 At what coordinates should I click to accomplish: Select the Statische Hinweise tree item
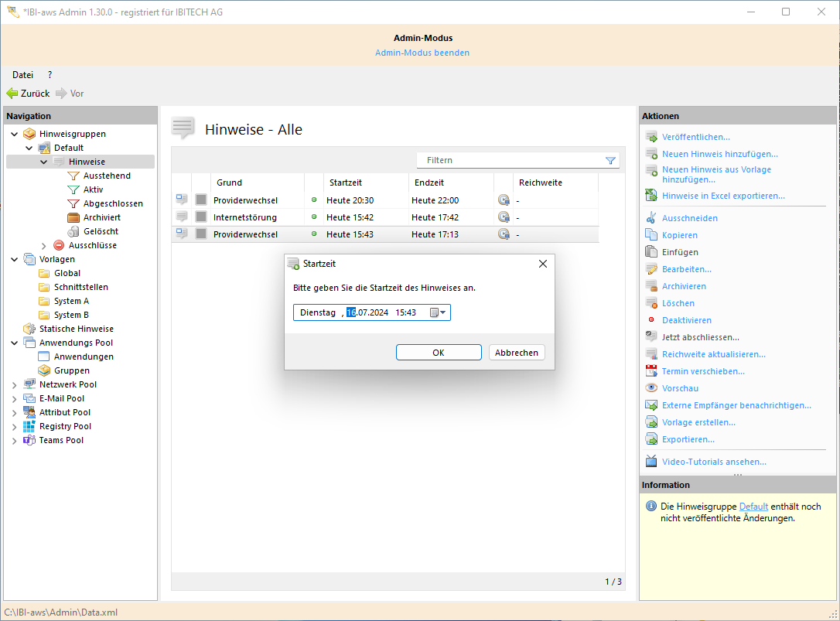click(76, 329)
